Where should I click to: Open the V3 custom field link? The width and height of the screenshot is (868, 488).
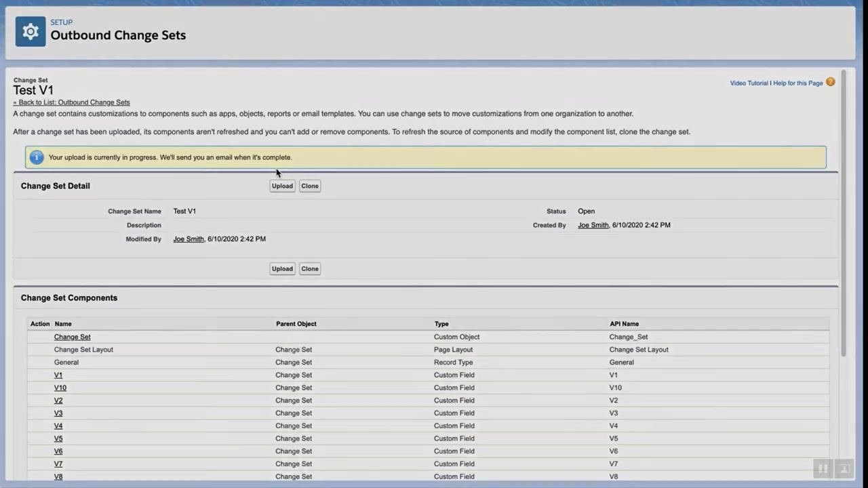pyautogui.click(x=58, y=413)
